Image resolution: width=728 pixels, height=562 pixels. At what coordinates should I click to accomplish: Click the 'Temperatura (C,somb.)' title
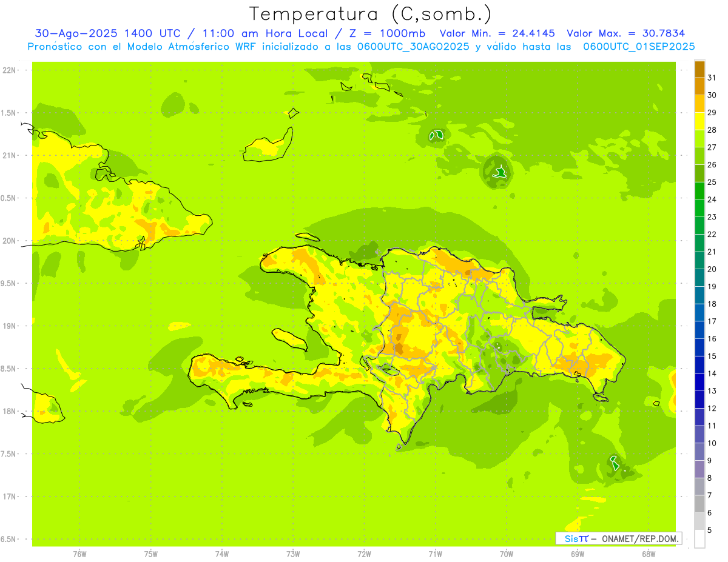(x=370, y=13)
